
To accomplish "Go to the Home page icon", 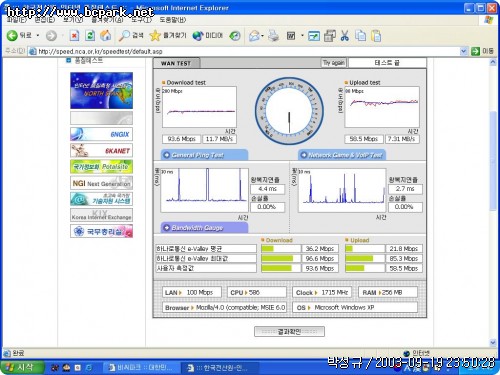I will click(106, 35).
